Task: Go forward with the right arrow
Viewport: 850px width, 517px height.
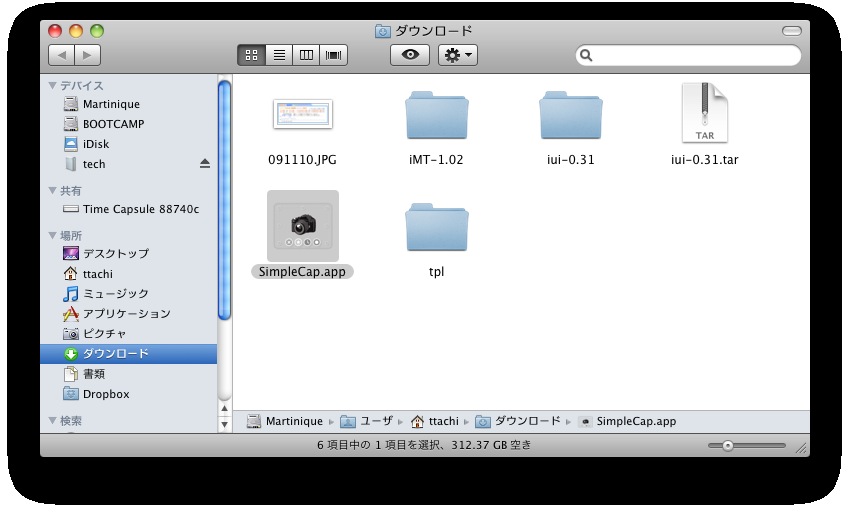Action: point(87,55)
